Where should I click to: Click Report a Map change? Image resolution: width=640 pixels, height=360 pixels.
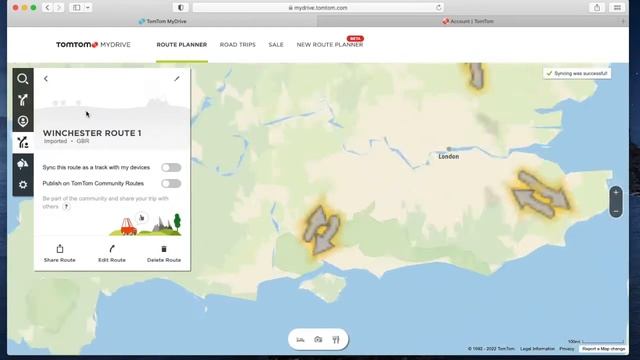604,349
